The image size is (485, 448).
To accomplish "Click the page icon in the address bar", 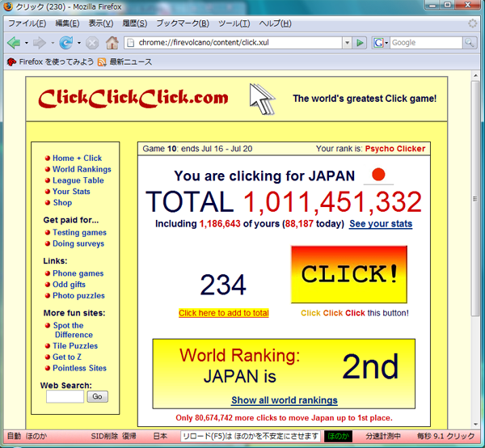I will tap(131, 43).
